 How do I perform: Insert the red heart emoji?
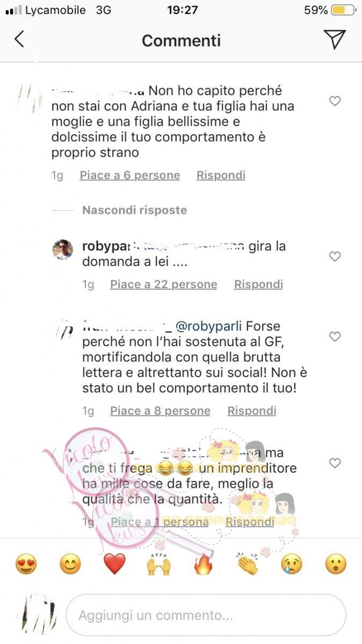[114, 564]
